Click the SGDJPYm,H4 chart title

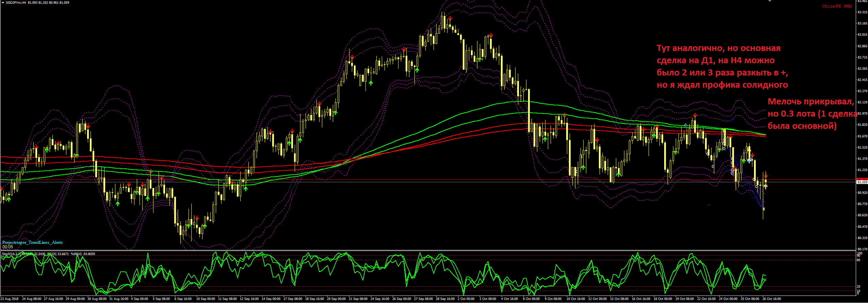16,3
